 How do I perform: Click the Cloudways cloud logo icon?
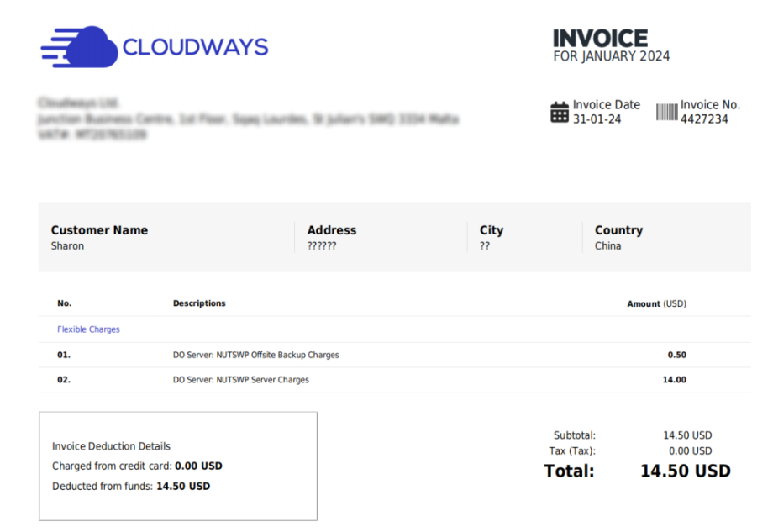[79, 46]
